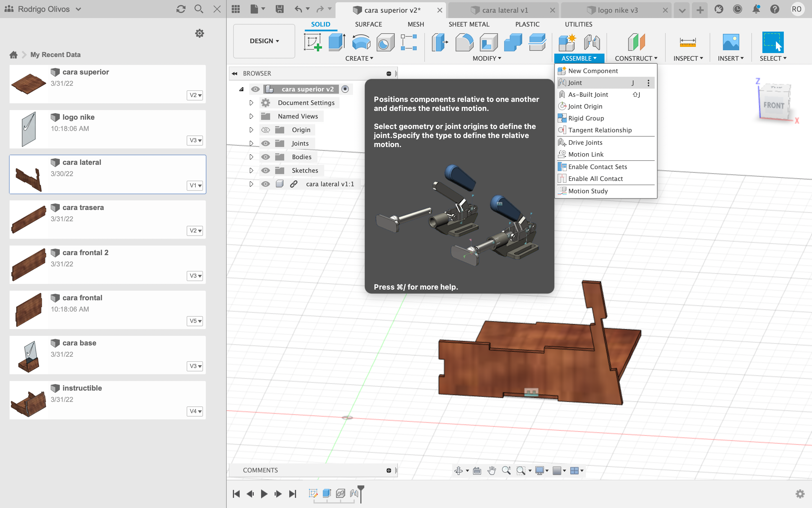Open the RO user profile button
812x508 pixels.
[x=796, y=9]
